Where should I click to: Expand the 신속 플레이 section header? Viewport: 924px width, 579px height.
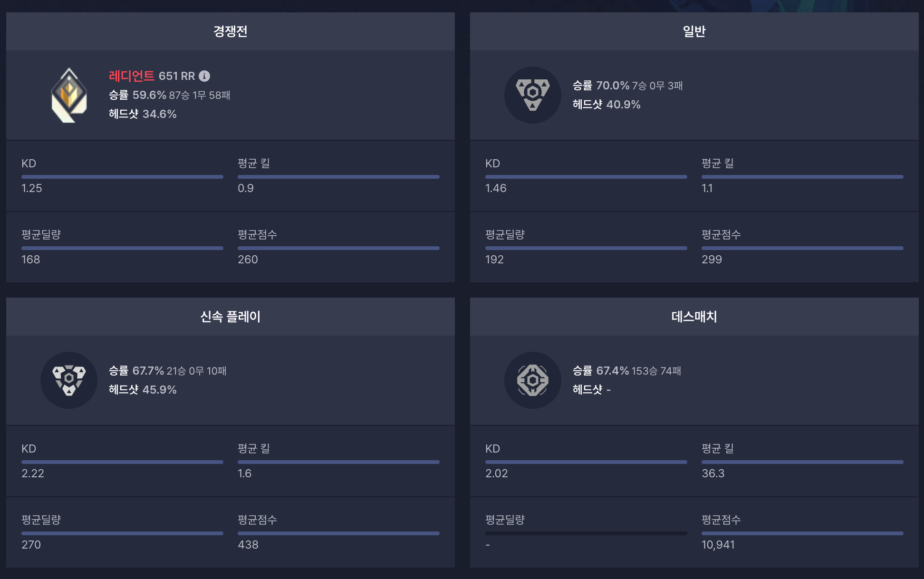[x=230, y=316]
